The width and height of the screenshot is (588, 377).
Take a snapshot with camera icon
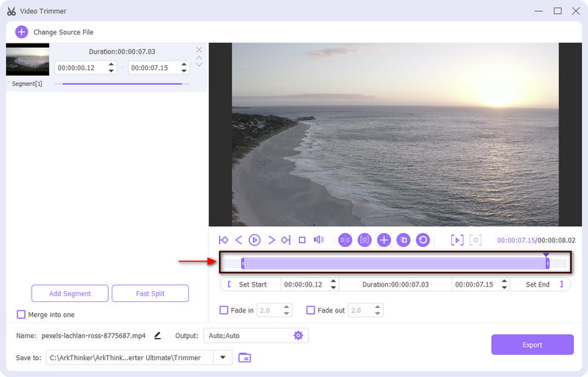pos(364,240)
